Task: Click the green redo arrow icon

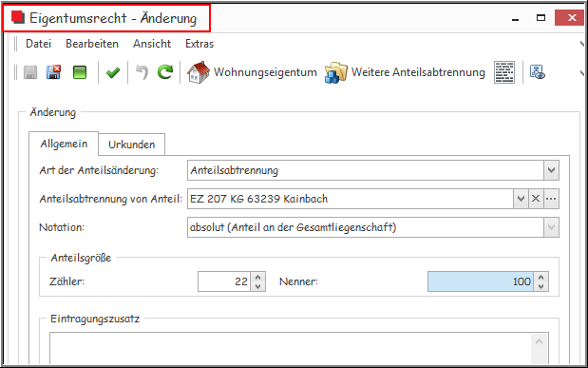Action: point(165,72)
